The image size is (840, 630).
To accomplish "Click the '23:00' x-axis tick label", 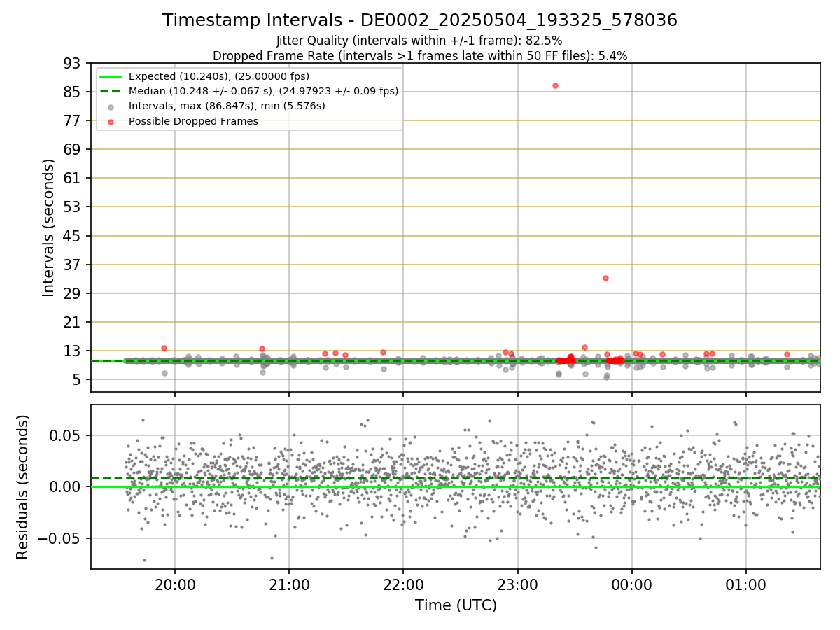I will [517, 584].
